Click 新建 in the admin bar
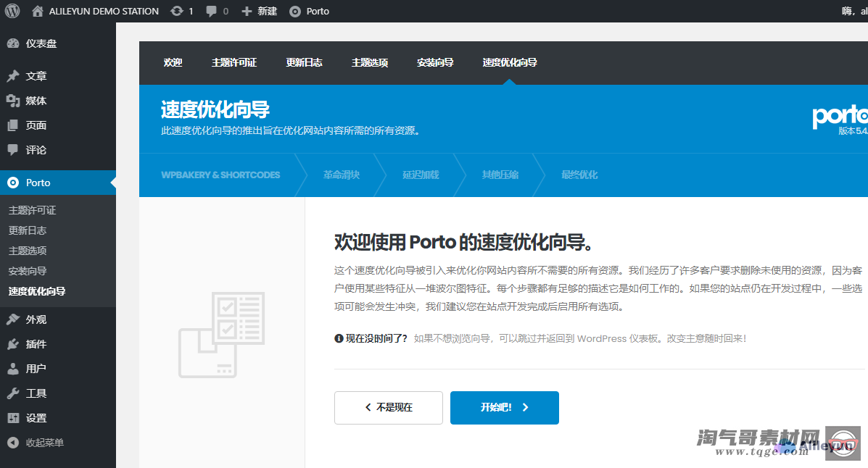This screenshot has width=868, height=468. point(268,11)
